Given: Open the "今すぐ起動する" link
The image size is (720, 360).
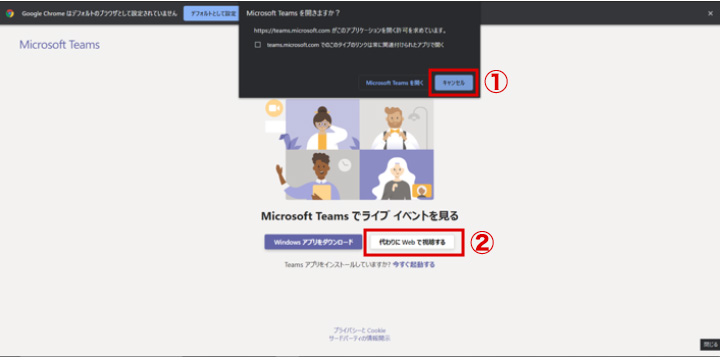Looking at the screenshot, I should [414, 264].
